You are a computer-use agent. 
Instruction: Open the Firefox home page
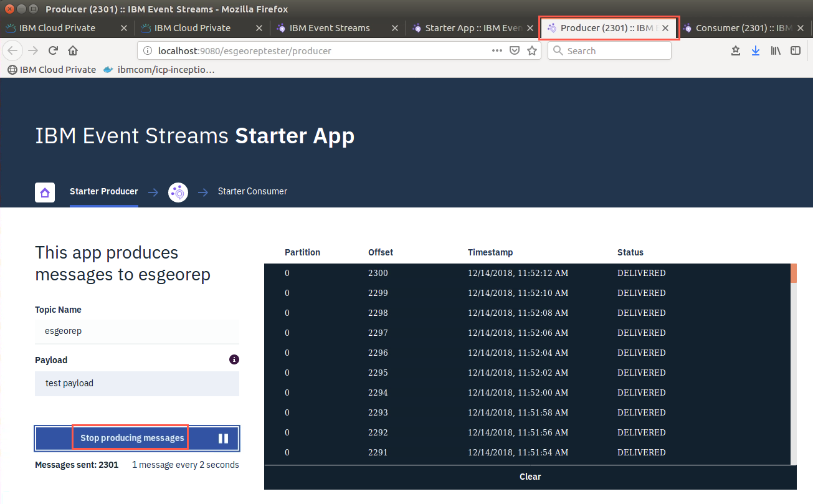(73, 51)
